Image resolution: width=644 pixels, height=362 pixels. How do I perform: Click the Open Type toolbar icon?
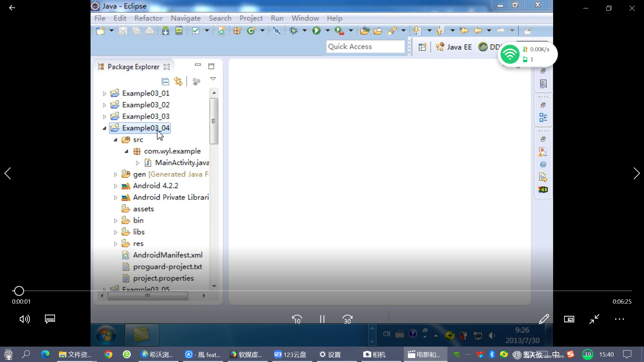pos(365,31)
